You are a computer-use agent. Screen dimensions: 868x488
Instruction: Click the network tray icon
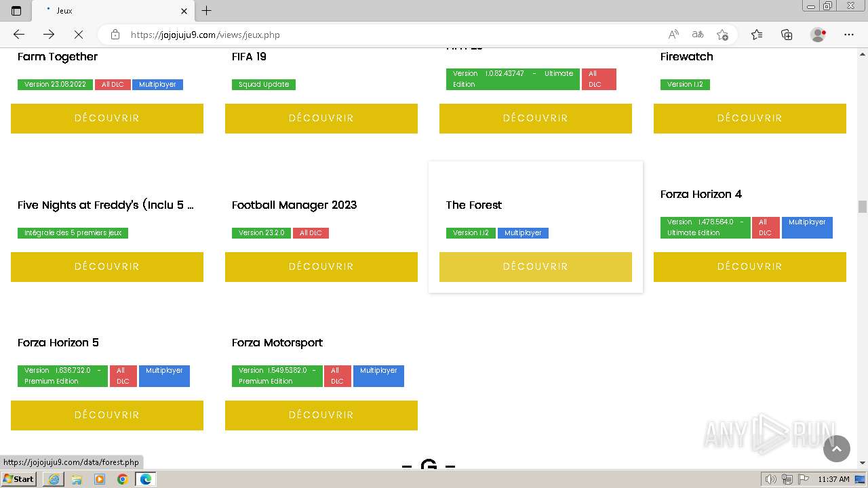(x=787, y=479)
